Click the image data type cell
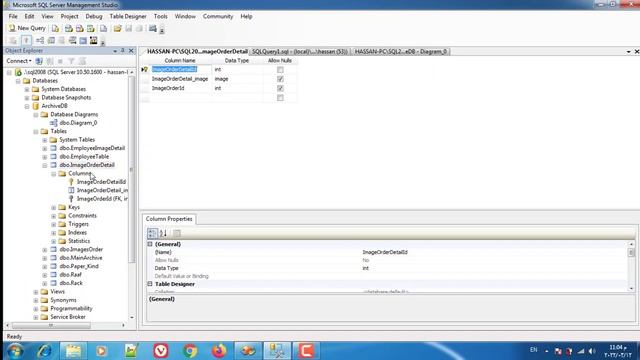 (237, 79)
